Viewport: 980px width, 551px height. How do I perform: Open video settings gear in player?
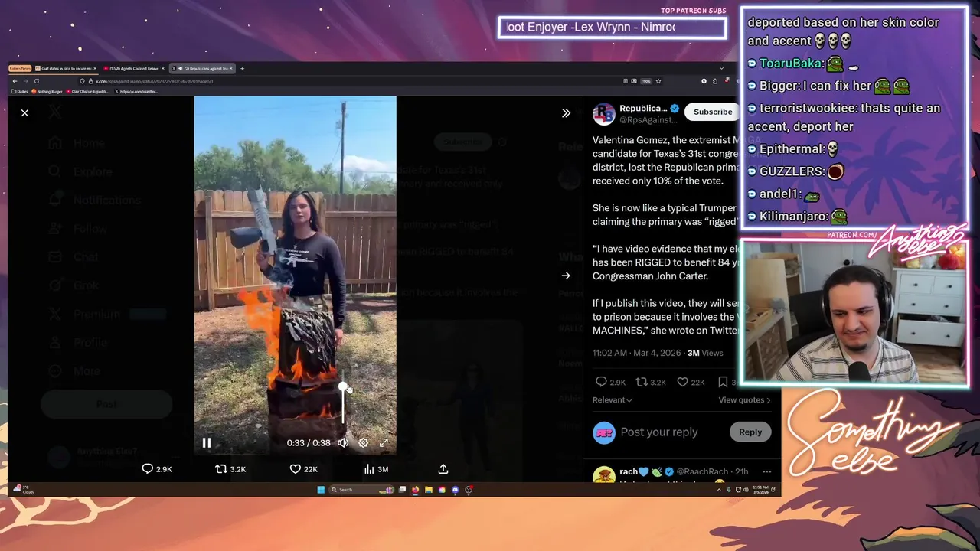pyautogui.click(x=364, y=442)
